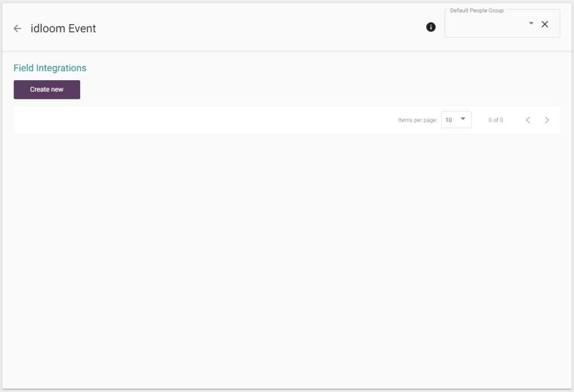Open the items per page dropdown arrow

pyautogui.click(x=463, y=119)
